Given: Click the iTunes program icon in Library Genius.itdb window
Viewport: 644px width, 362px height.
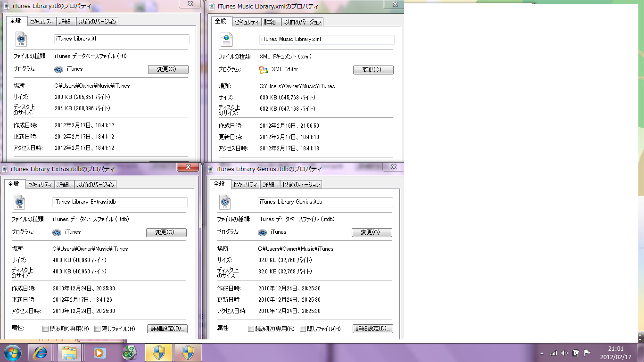Looking at the screenshot, I should tap(262, 232).
